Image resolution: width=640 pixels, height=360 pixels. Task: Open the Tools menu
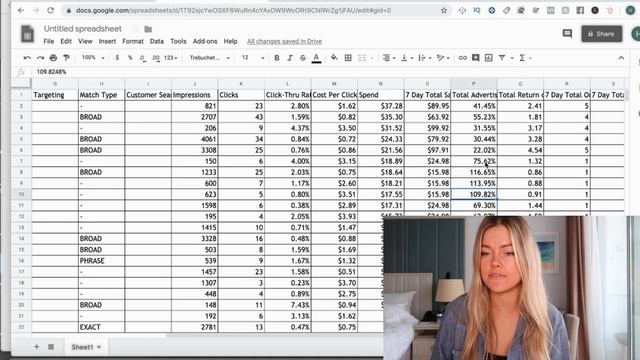(x=178, y=41)
